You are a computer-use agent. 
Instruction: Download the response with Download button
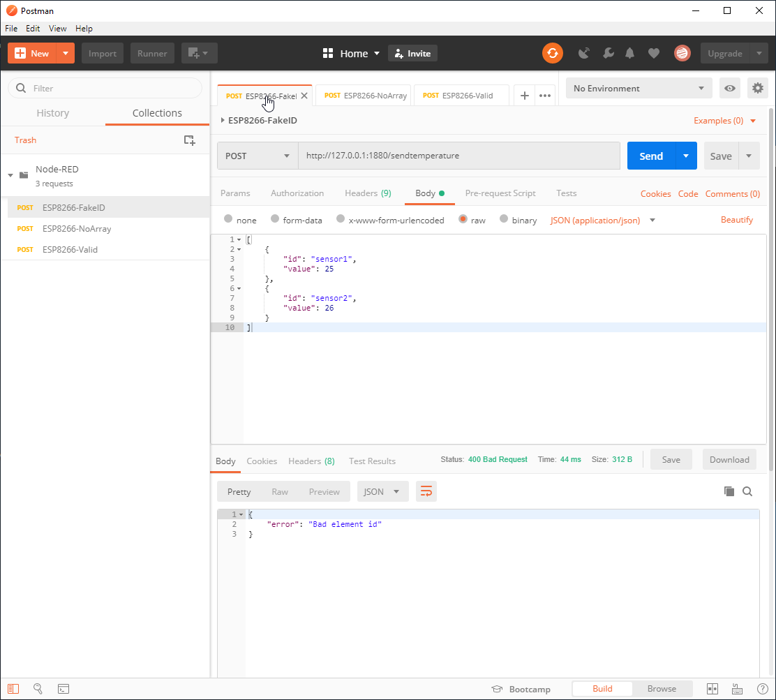(x=729, y=459)
